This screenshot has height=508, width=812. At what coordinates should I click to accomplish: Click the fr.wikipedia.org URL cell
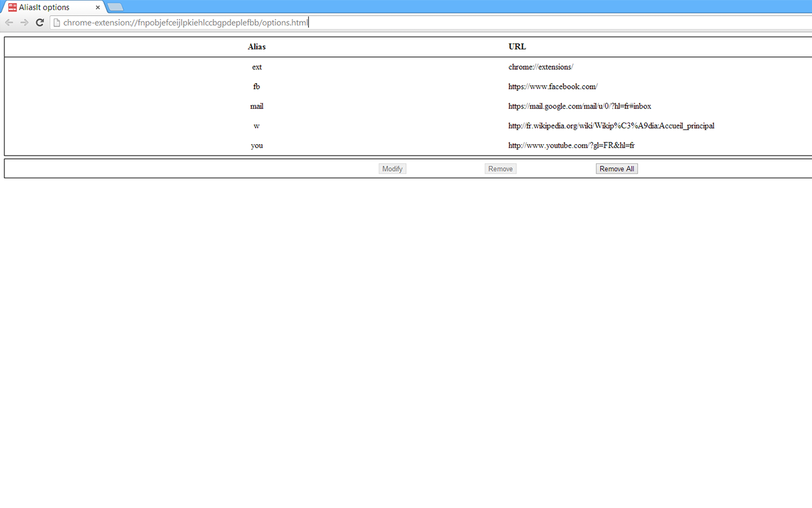coord(611,126)
